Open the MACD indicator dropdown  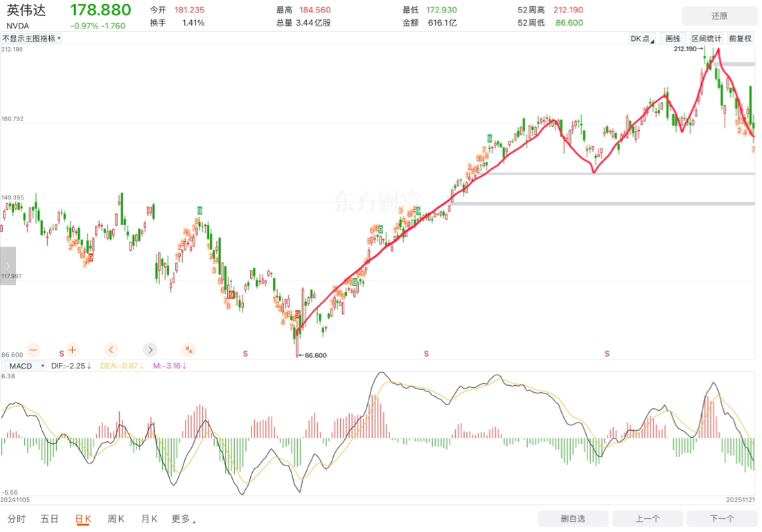[x=24, y=366]
